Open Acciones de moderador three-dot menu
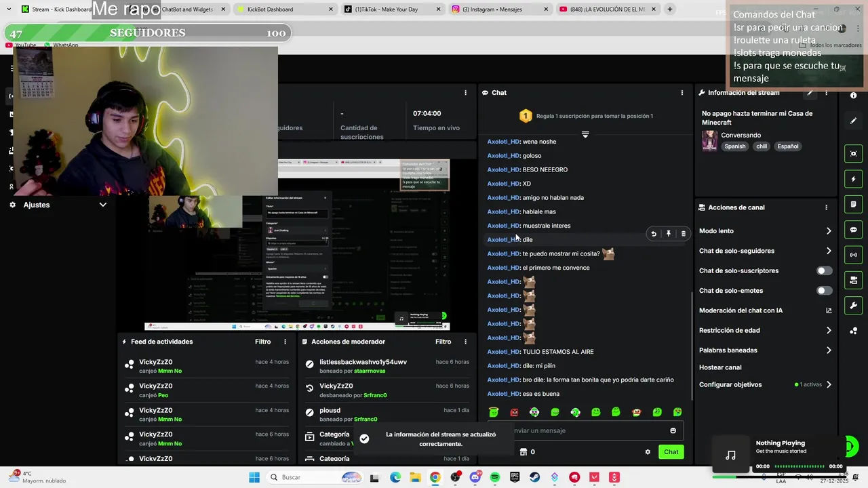The width and height of the screenshot is (868, 488). click(x=465, y=342)
